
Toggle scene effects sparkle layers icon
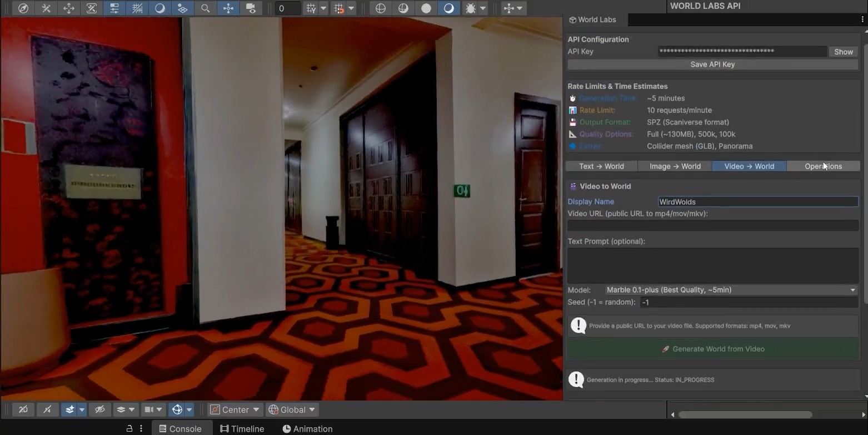point(69,409)
